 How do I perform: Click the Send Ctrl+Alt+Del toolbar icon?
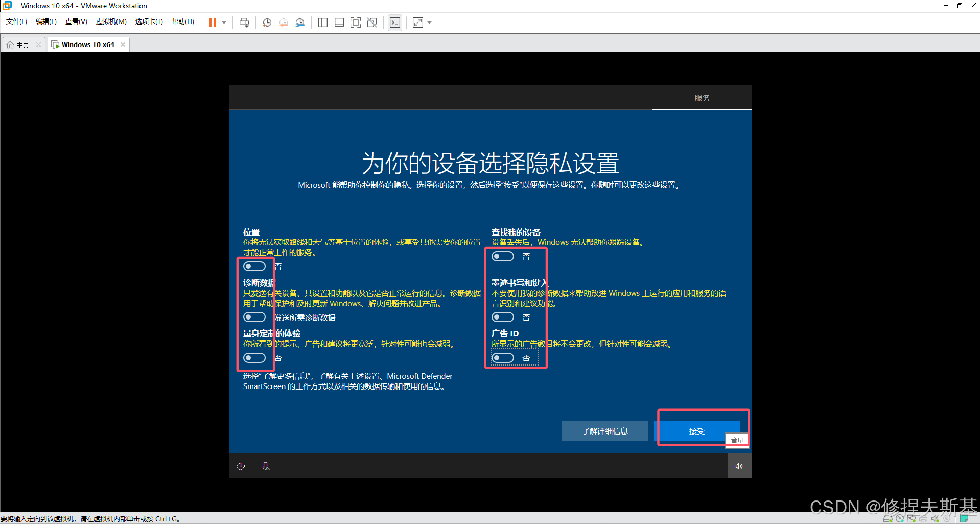click(x=244, y=22)
